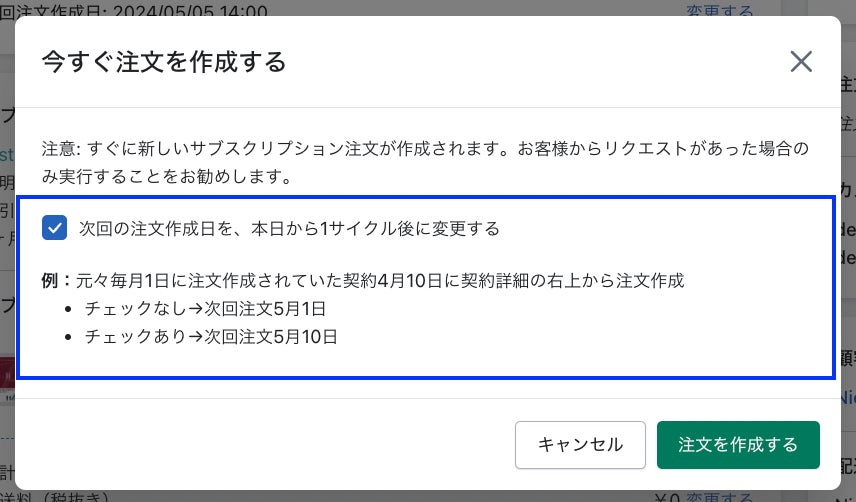Image resolution: width=856 pixels, height=502 pixels.
Task: Click the bullet dot before チェックあり
Action: (68, 337)
